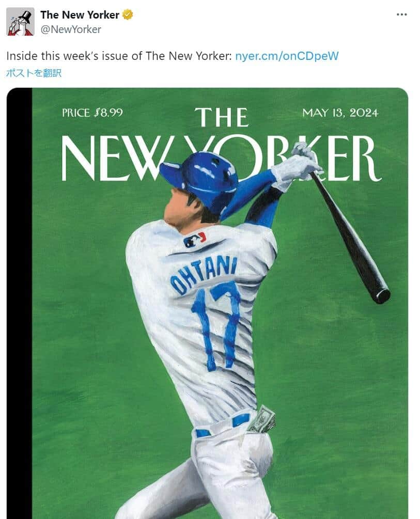The width and height of the screenshot is (420, 519).
Task: Click The New Yorker profile avatar
Action: (x=20, y=22)
